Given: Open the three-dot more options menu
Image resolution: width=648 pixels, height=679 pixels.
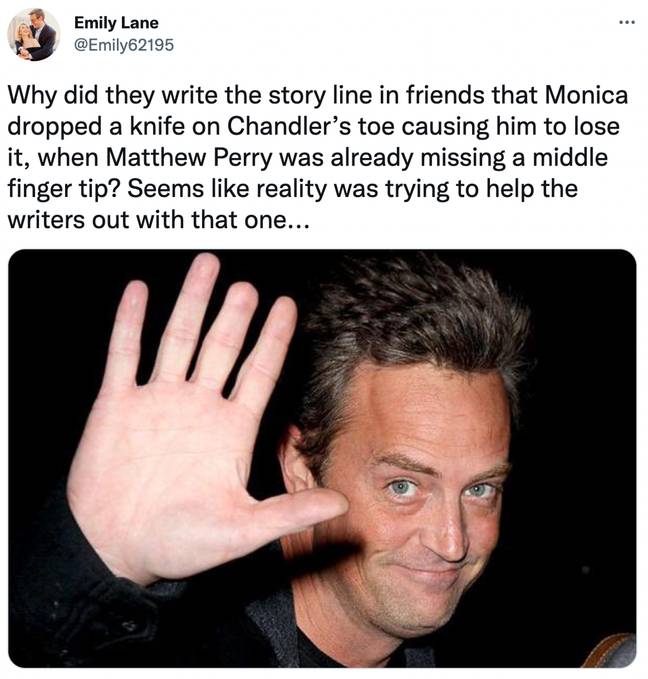Looking at the screenshot, I should pyautogui.click(x=627, y=22).
